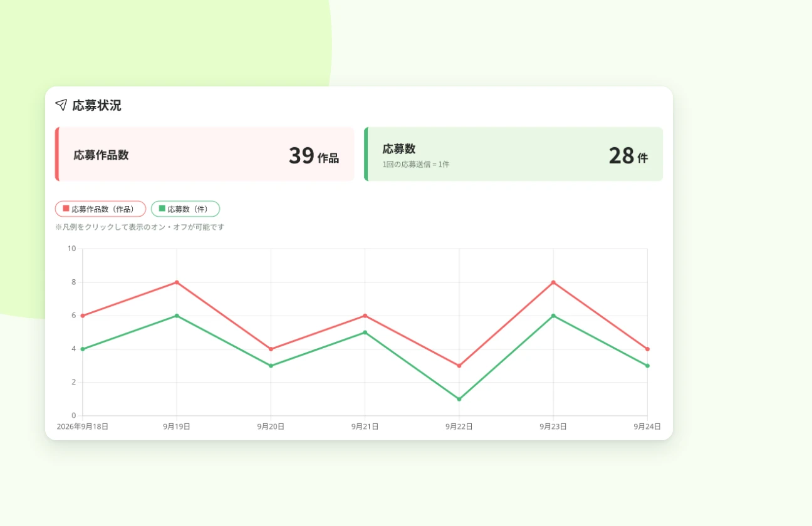Click the green data point on 9月22日

[x=459, y=399]
